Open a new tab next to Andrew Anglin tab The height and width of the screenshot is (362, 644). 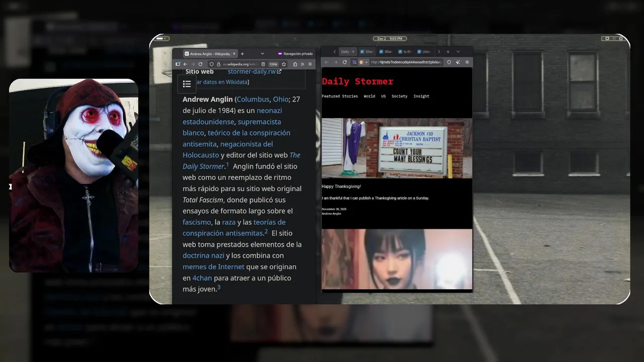tap(242, 54)
